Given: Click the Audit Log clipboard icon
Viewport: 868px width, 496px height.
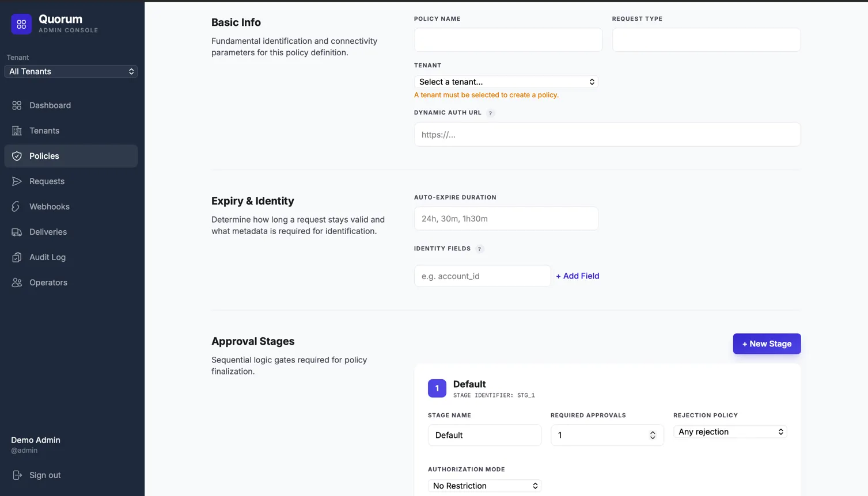Looking at the screenshot, I should click(17, 257).
